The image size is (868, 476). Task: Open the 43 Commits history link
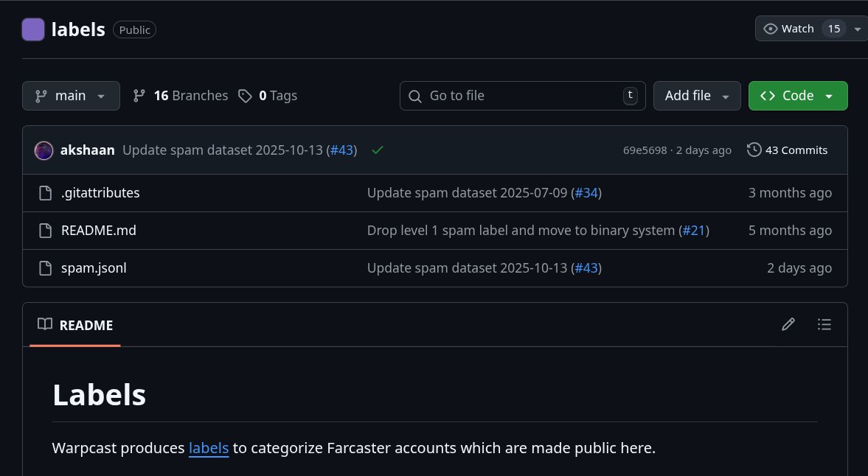(787, 150)
